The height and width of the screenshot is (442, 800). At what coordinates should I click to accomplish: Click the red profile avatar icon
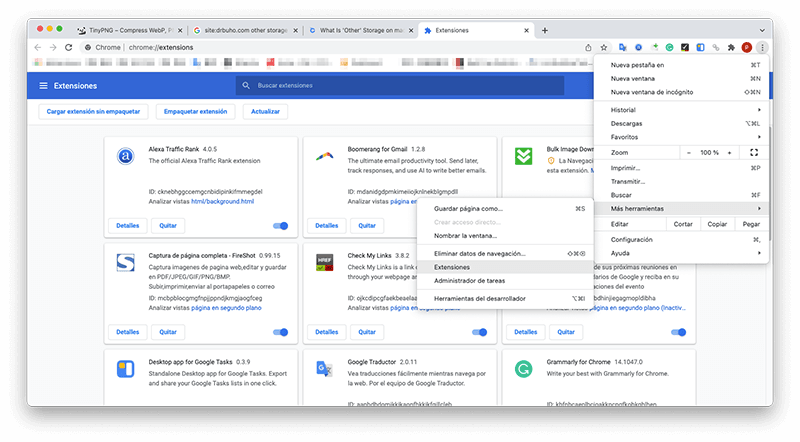pos(747,47)
